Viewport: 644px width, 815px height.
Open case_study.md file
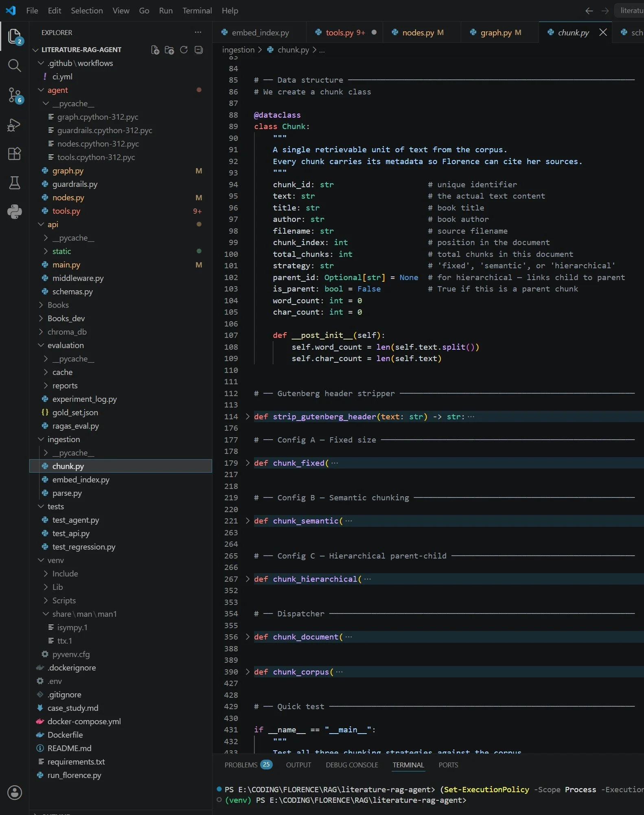tap(120, 708)
